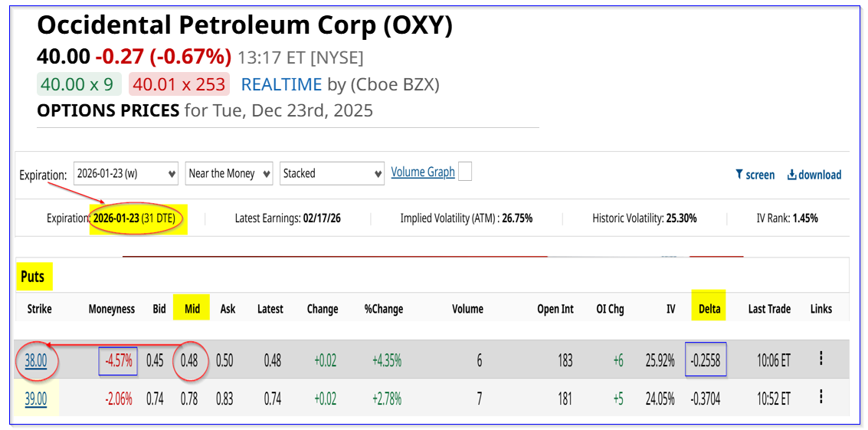Open three-dot menu for 39.00 strike row
Image resolution: width=868 pixels, height=430 pixels.
pyautogui.click(x=821, y=397)
